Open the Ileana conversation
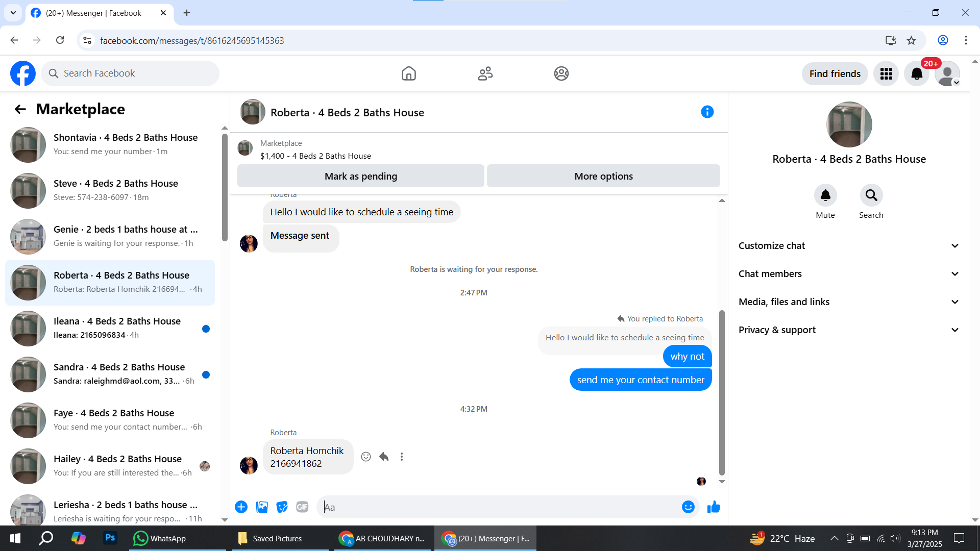 click(110, 329)
